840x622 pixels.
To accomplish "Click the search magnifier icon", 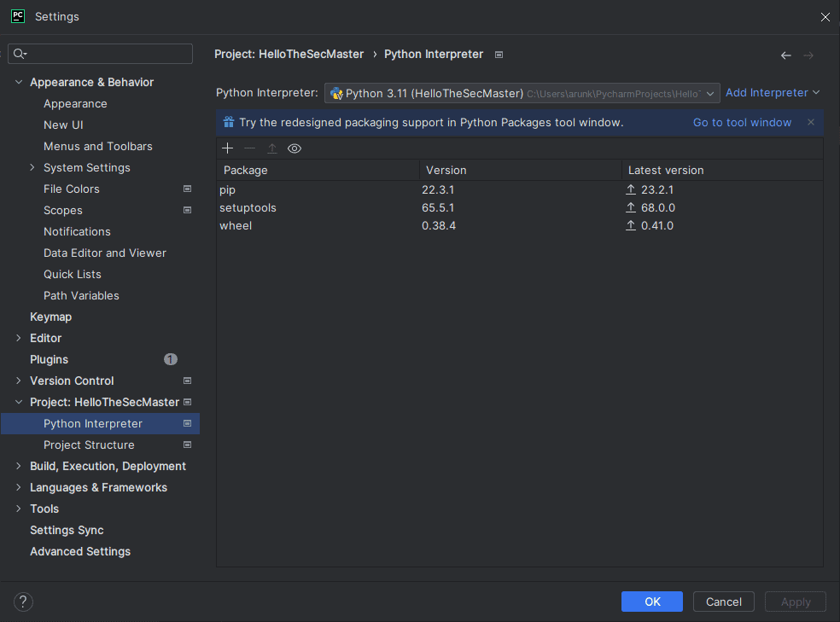I will (20, 54).
